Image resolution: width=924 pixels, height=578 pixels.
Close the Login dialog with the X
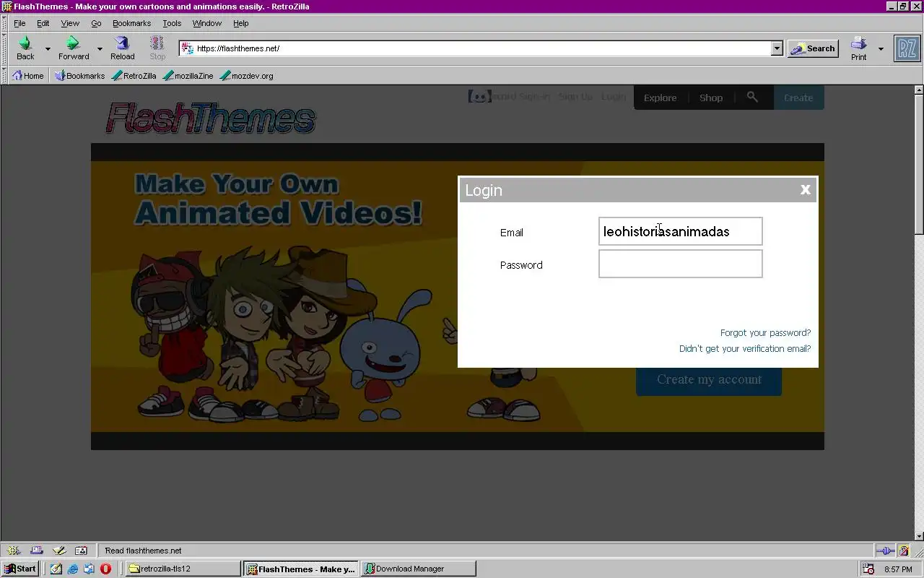click(805, 190)
